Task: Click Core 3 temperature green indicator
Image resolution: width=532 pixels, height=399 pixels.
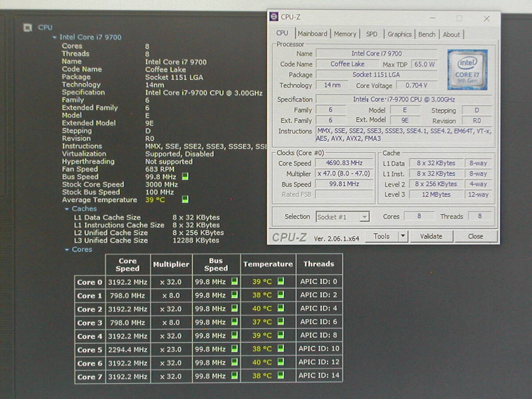Action: coord(281,321)
